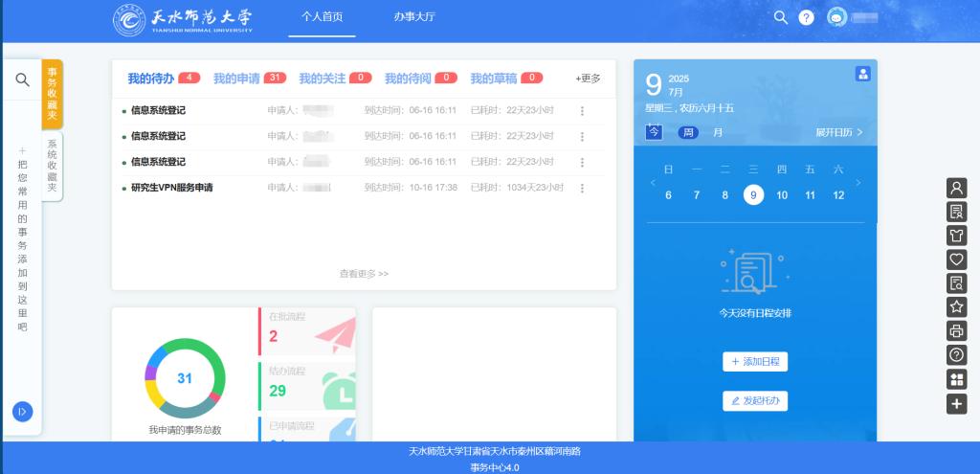Switch to the 办事大厅 tab

413,17
